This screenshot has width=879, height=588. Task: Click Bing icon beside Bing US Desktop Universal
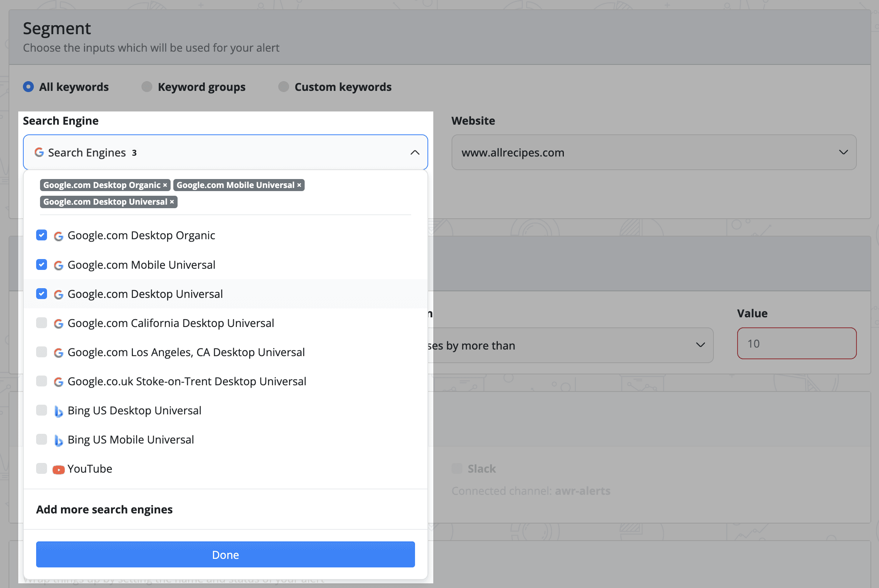(59, 411)
